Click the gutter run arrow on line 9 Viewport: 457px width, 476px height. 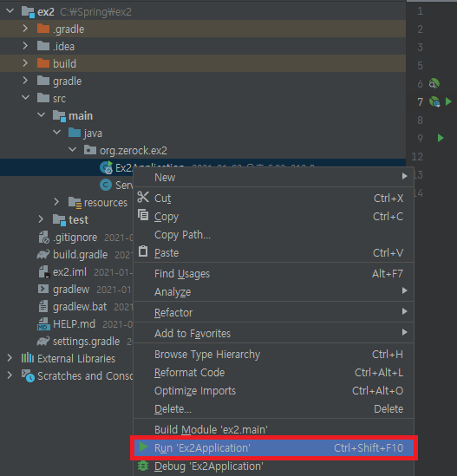pos(441,138)
